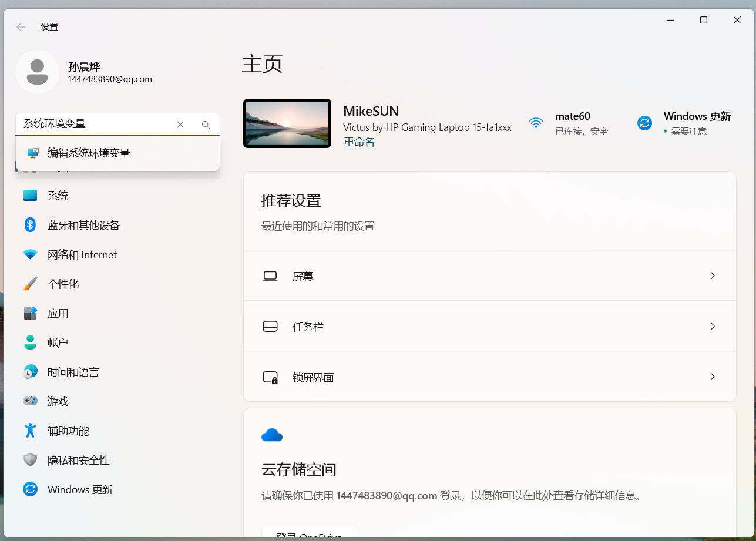
Task: Open the 应用 settings section
Action: click(x=117, y=313)
